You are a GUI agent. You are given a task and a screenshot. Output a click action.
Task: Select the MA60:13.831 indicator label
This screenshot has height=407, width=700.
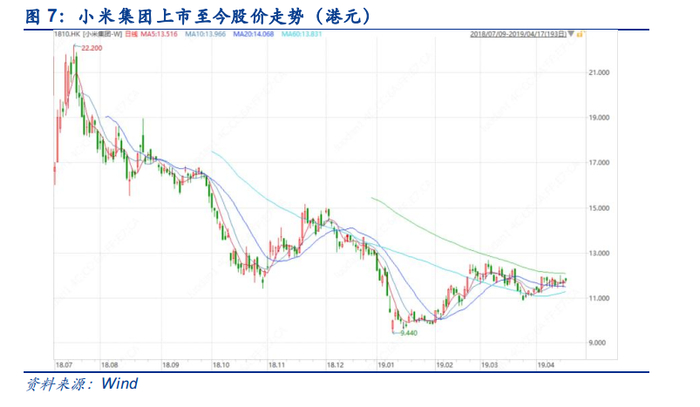point(302,34)
